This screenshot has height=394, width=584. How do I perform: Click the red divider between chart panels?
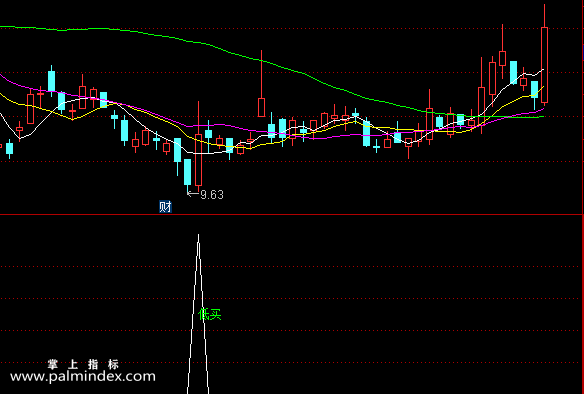(x=291, y=215)
